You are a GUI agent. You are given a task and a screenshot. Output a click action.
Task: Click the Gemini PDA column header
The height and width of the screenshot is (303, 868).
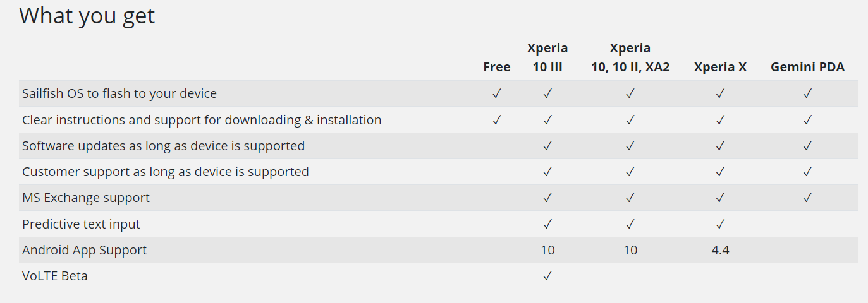pyautogui.click(x=807, y=67)
